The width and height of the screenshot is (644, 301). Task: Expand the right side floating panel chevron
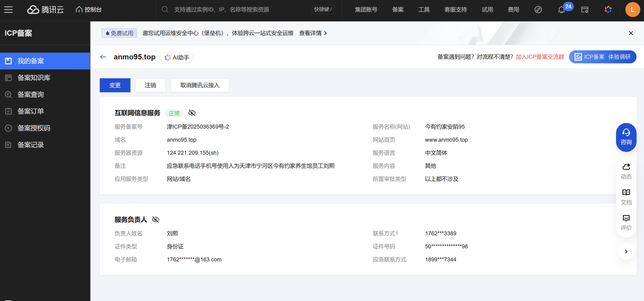point(626,252)
